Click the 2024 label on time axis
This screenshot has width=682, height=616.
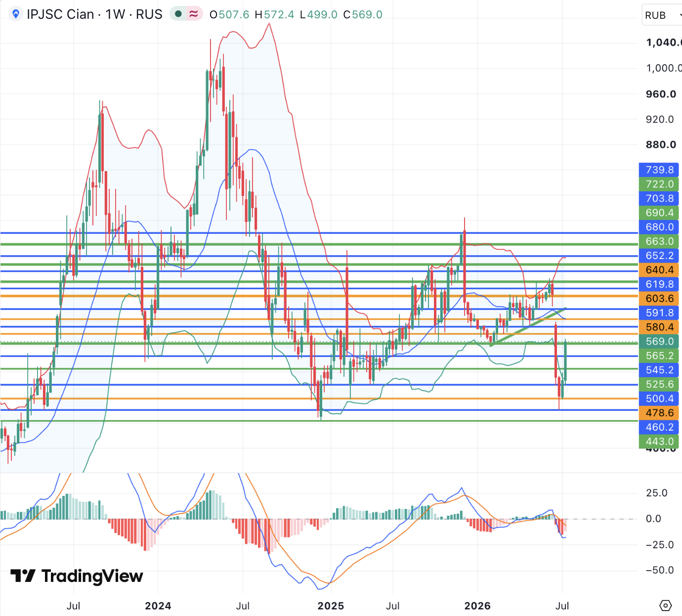[158, 606]
